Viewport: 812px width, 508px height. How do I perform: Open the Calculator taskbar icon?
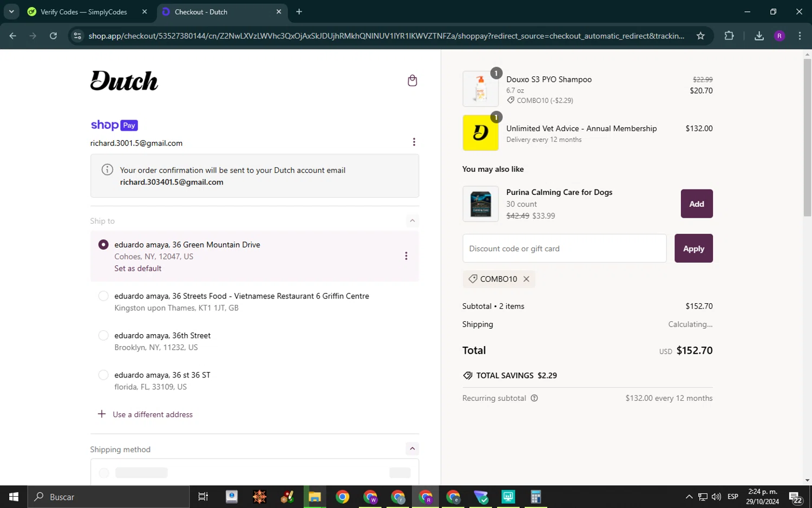coord(536,497)
